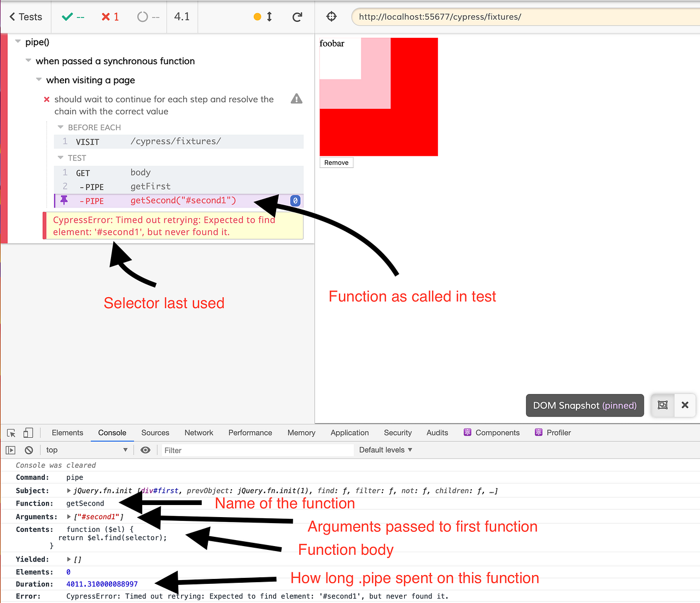The height and width of the screenshot is (603, 700).
Task: Open the Security tab
Action: tap(398, 433)
